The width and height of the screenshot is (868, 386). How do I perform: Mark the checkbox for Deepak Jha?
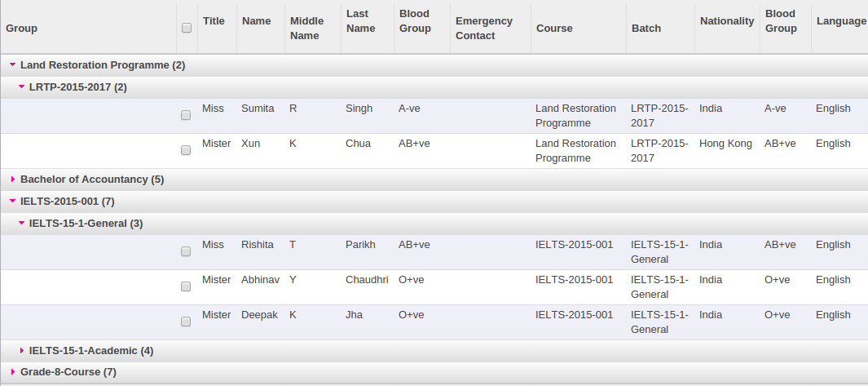(x=186, y=322)
